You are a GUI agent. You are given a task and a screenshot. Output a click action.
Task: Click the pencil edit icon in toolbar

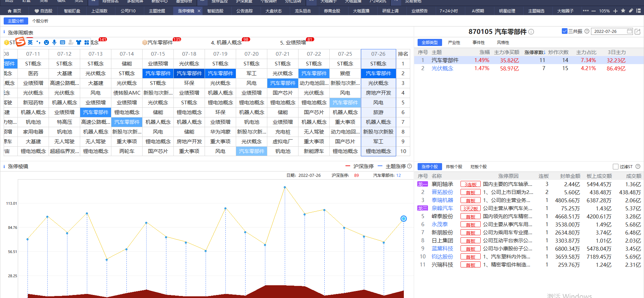[631, 11]
